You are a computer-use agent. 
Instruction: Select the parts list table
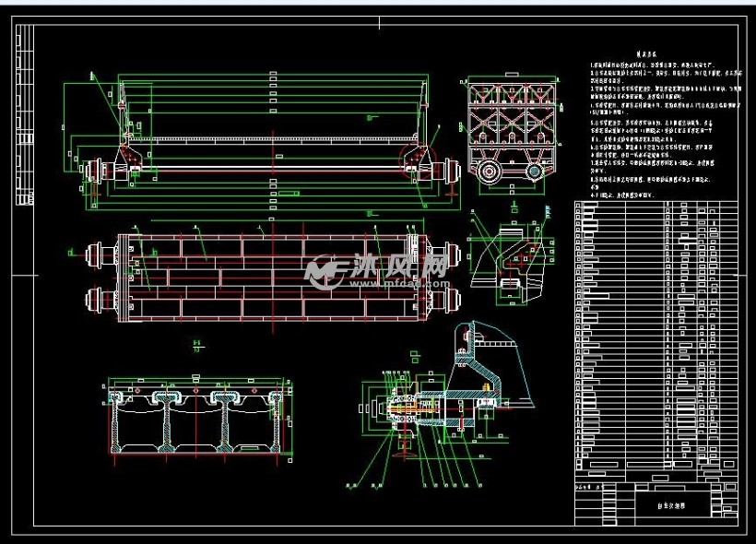pyautogui.click(x=656, y=339)
